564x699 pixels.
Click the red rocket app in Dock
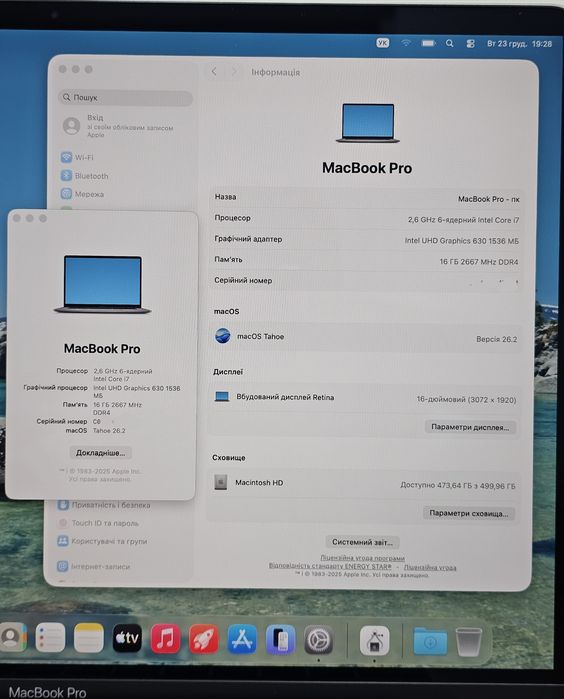(204, 639)
